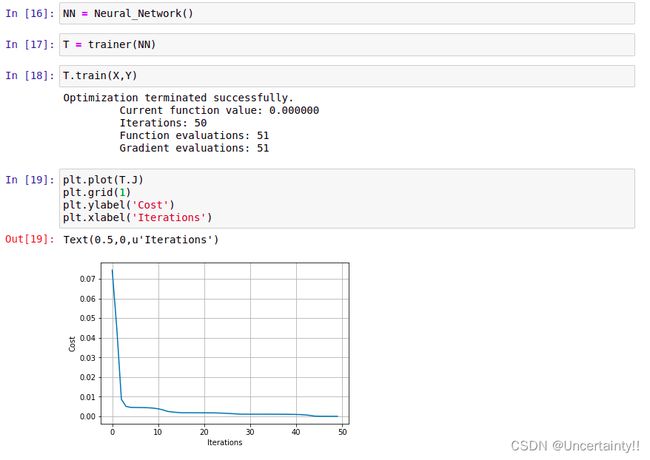Click the plt.grid(1) line

click(x=97, y=192)
